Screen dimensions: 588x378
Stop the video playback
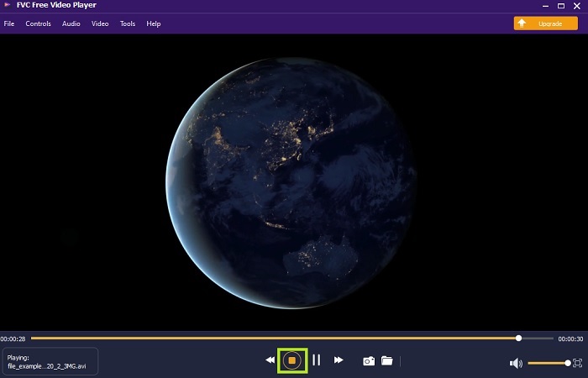click(x=292, y=360)
